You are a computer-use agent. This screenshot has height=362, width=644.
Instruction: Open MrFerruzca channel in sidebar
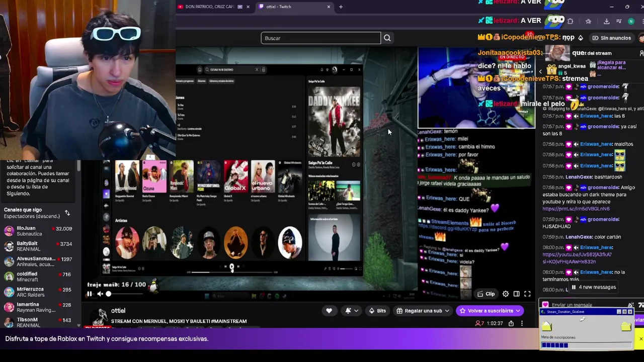[38, 292]
